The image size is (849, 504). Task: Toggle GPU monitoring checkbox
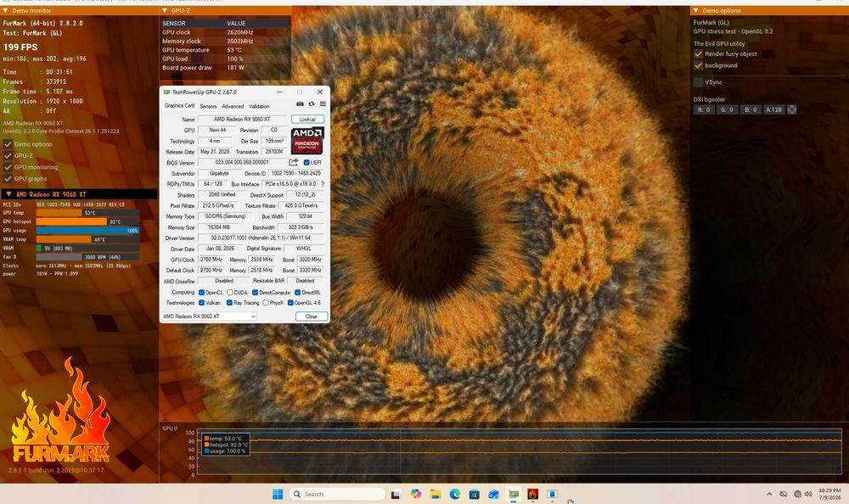(x=8, y=167)
